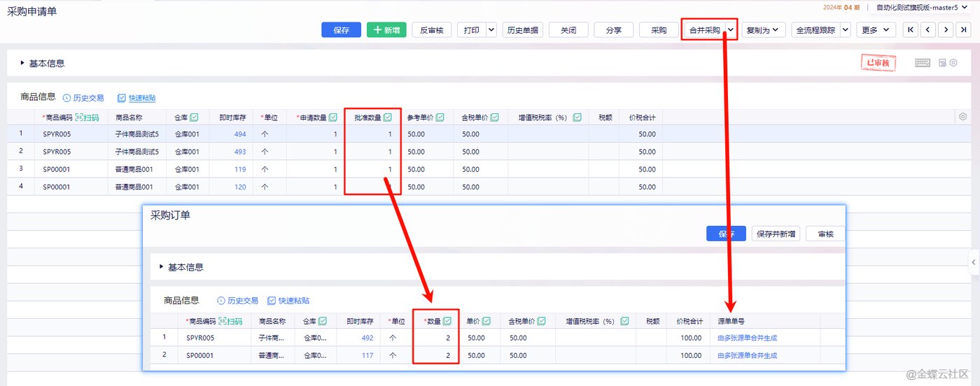Open the 合并采购 dropdown arrow
The width and height of the screenshot is (980, 386).
730,30
